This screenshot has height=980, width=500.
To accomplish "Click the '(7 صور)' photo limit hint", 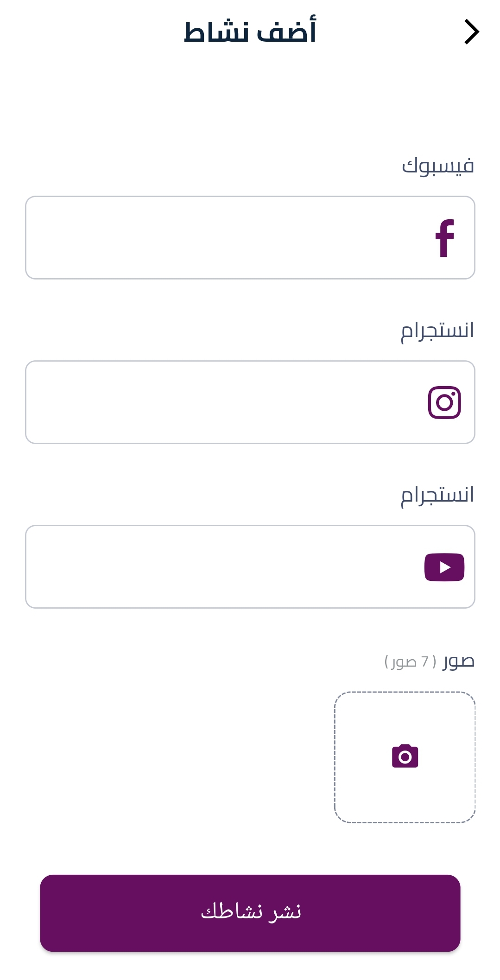I will tap(411, 662).
